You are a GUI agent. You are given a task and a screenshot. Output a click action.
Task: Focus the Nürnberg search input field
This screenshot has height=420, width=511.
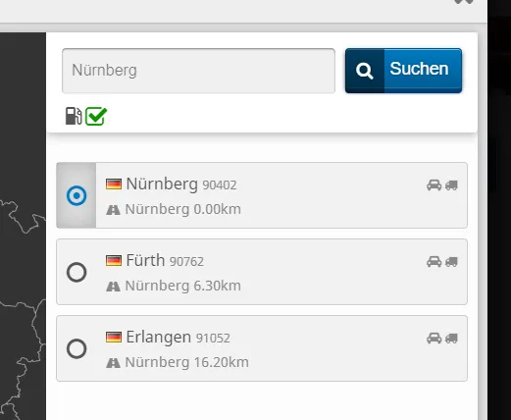coord(198,71)
